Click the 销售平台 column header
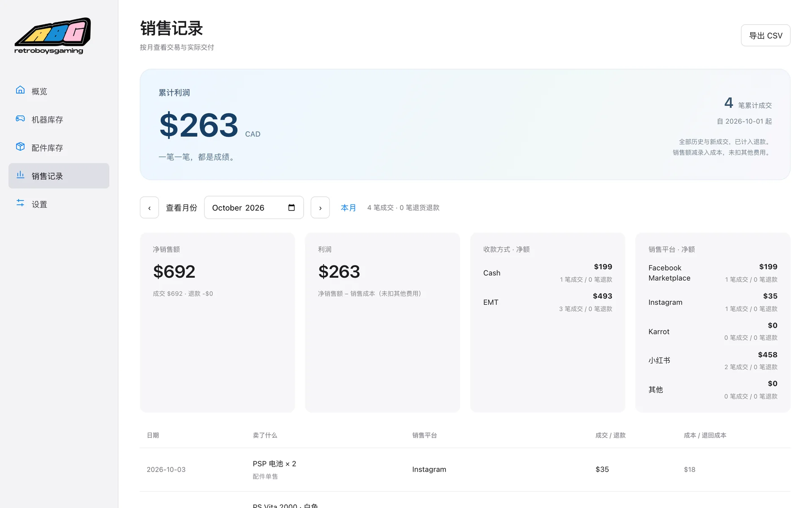Image resolution: width=812 pixels, height=508 pixels. click(x=425, y=435)
